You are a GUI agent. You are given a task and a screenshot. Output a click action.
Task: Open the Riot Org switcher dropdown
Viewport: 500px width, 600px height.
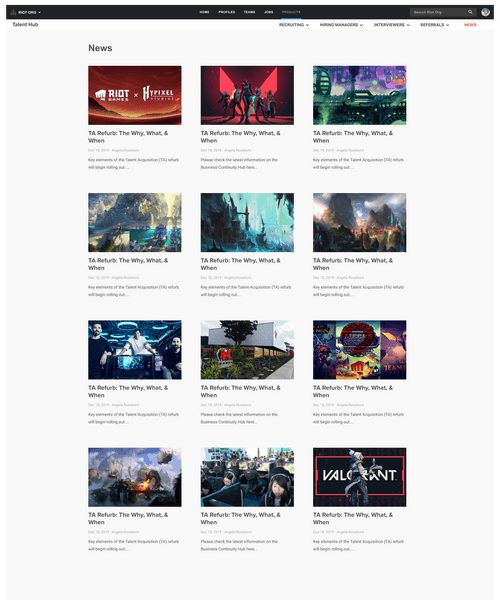click(x=29, y=12)
